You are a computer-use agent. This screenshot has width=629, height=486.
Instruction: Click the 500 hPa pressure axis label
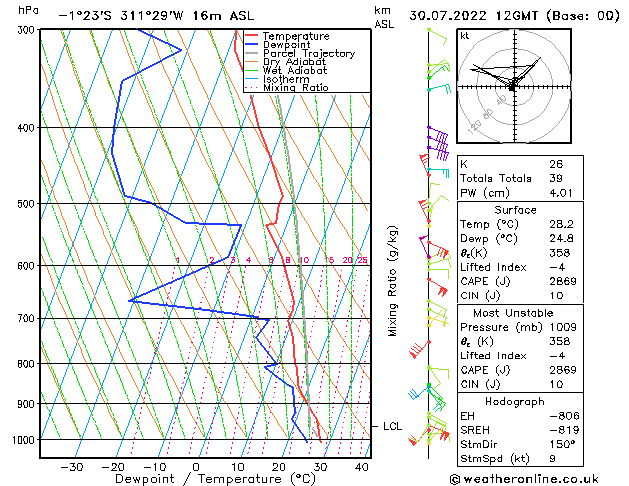[26, 204]
